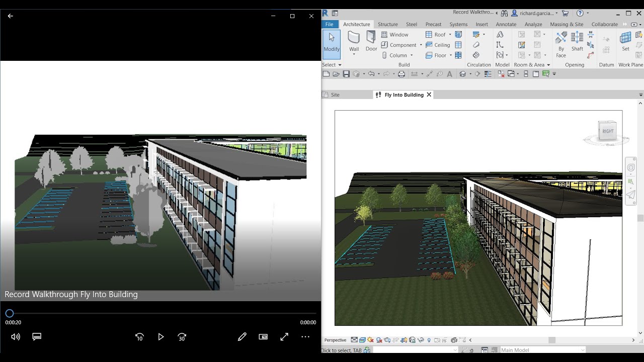The image size is (644, 362).
Task: Undo the last action in Revit
Action: point(371,74)
